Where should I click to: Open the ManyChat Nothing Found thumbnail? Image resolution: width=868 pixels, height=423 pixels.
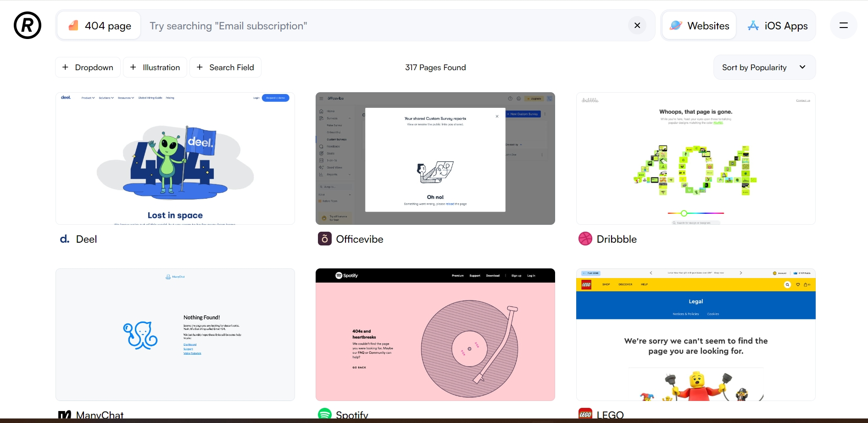[175, 335]
